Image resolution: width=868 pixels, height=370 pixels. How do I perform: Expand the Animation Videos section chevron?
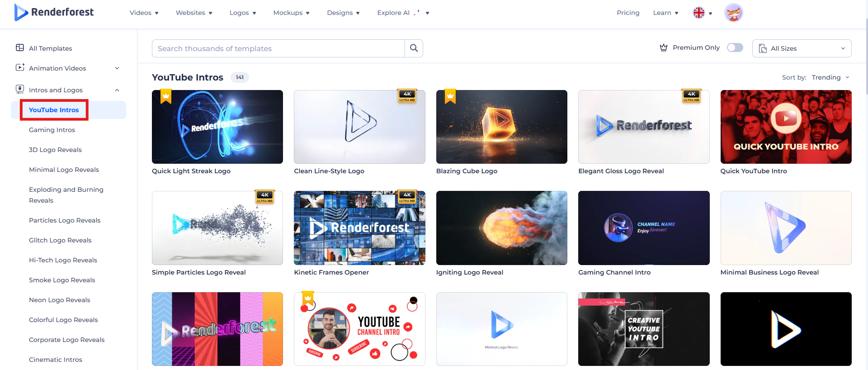(x=117, y=68)
